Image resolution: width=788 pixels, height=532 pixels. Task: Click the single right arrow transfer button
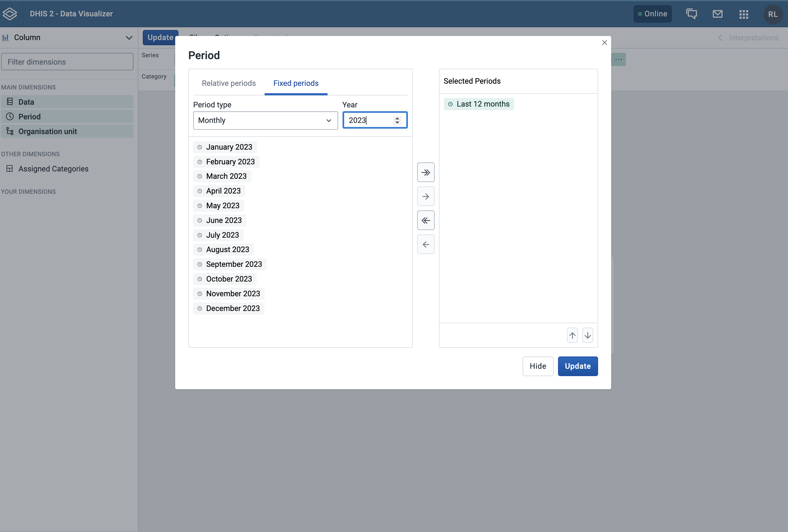(x=426, y=196)
